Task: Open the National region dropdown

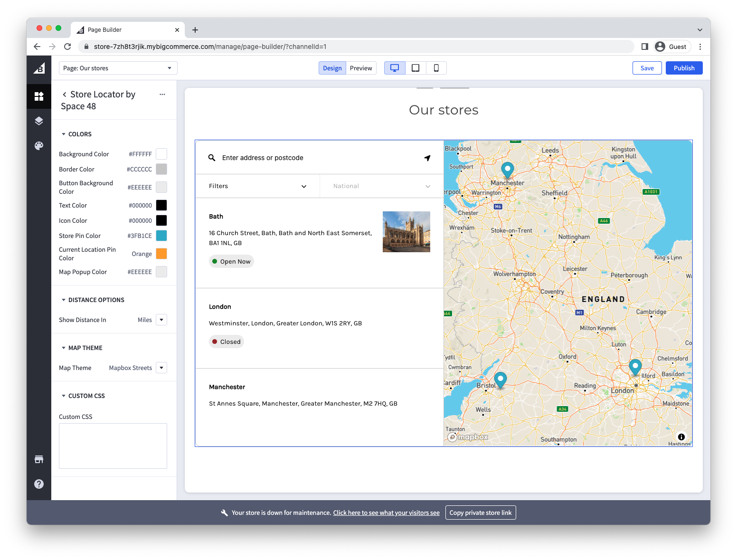Action: pos(382,186)
